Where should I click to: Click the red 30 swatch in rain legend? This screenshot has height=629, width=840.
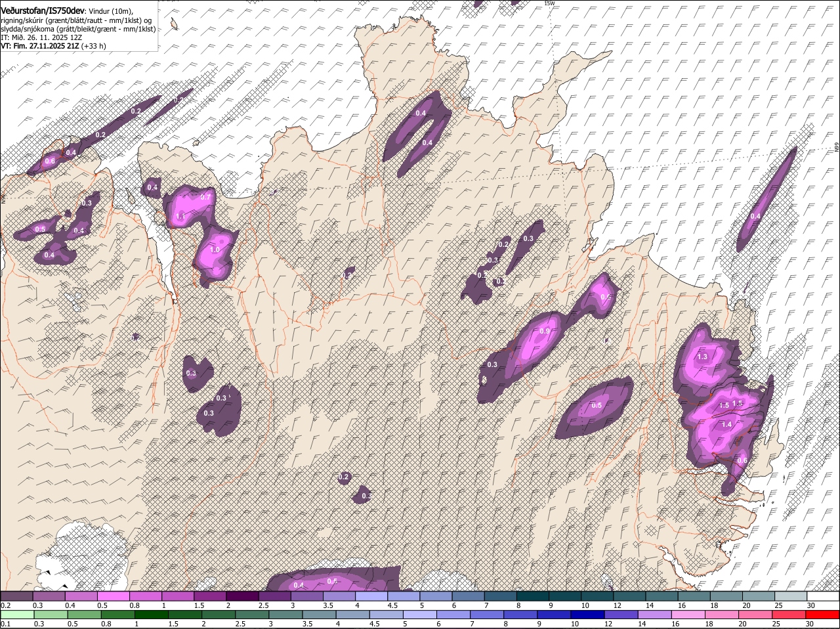[x=823, y=615]
